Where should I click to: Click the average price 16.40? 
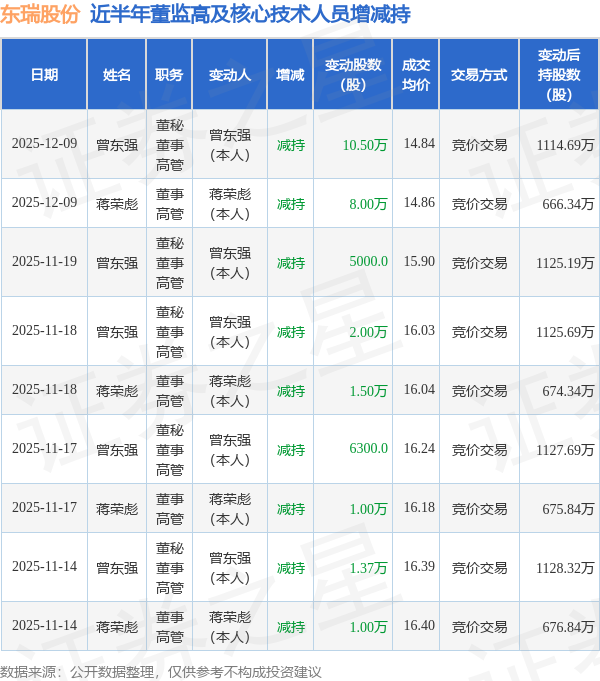click(x=419, y=625)
